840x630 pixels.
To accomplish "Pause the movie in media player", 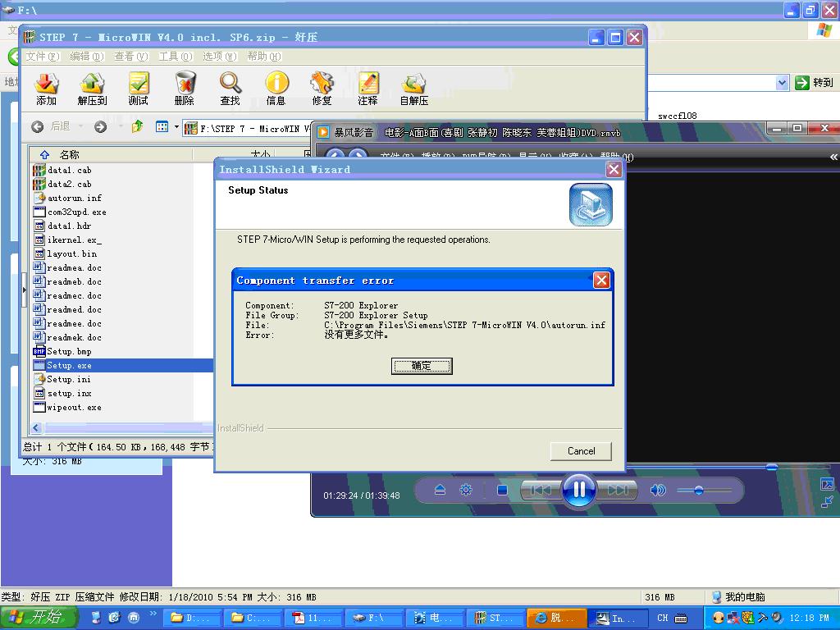I will click(579, 490).
